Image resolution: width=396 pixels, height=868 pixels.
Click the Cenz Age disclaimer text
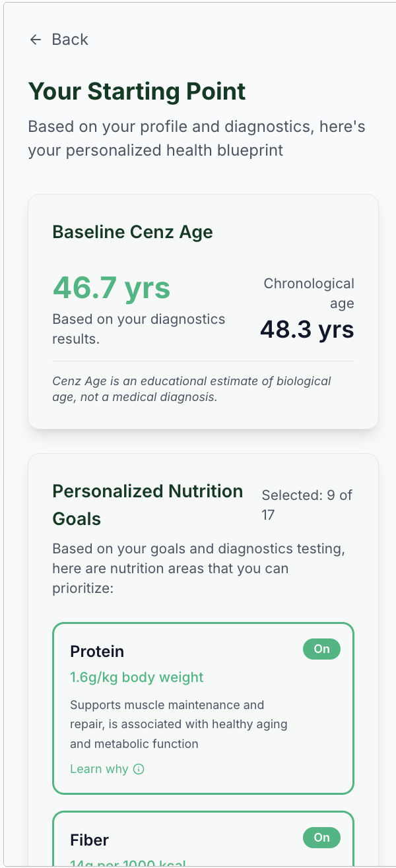pyautogui.click(x=191, y=389)
